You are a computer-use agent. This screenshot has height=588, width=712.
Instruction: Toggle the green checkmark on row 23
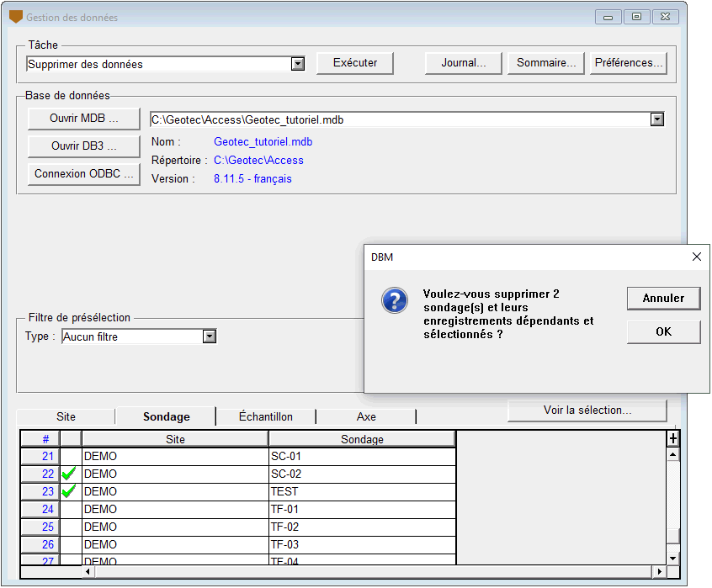click(69, 492)
